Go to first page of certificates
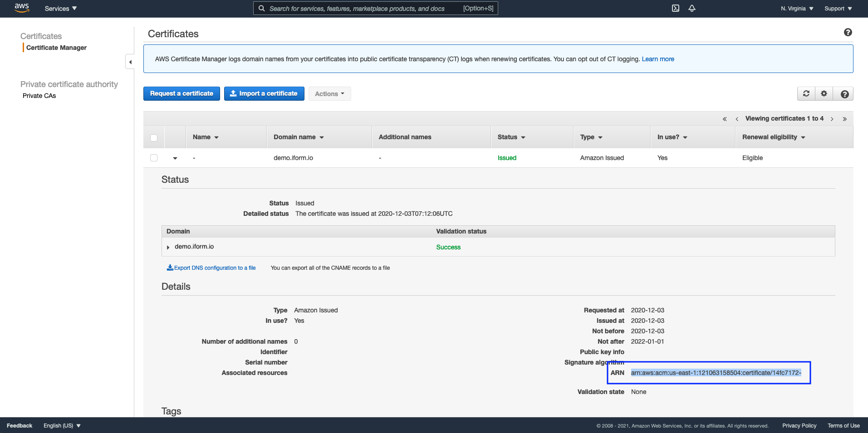Viewport: 868px width, 433px height. [x=725, y=119]
